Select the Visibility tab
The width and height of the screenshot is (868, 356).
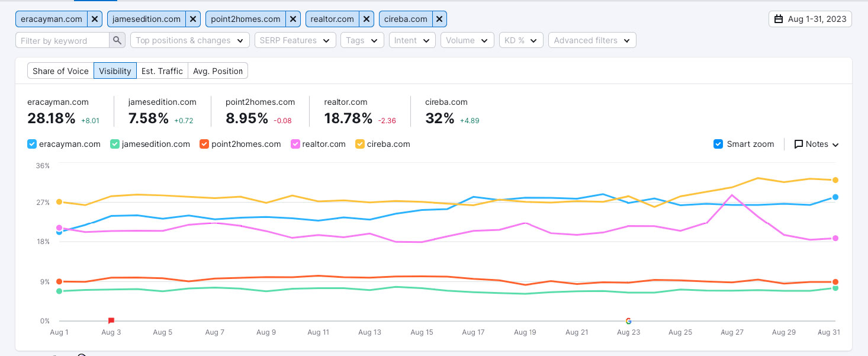[x=115, y=71]
